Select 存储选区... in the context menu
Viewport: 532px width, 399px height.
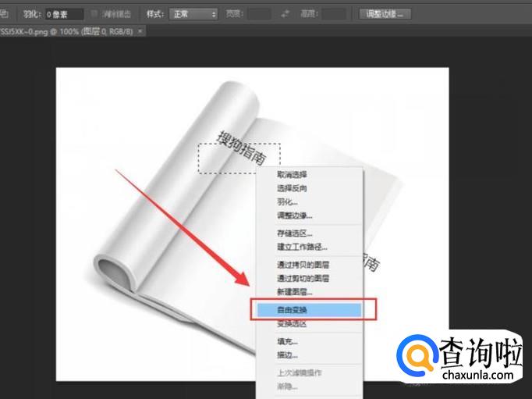tap(294, 233)
